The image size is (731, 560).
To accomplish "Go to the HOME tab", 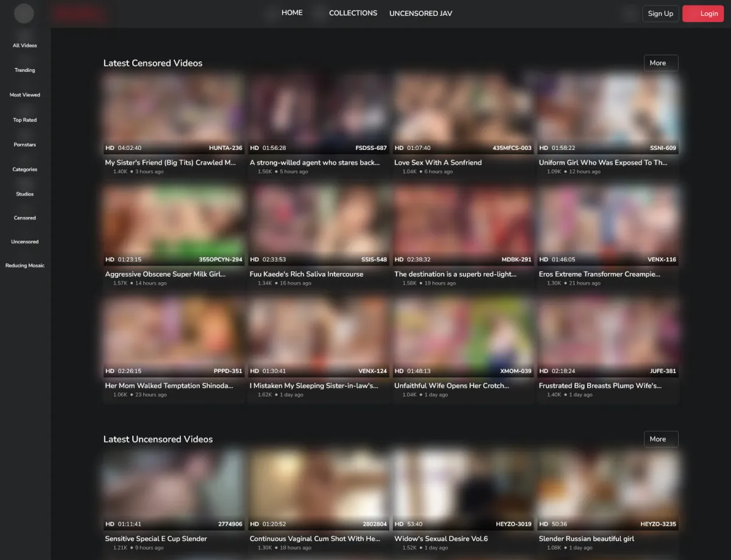I will pos(292,13).
